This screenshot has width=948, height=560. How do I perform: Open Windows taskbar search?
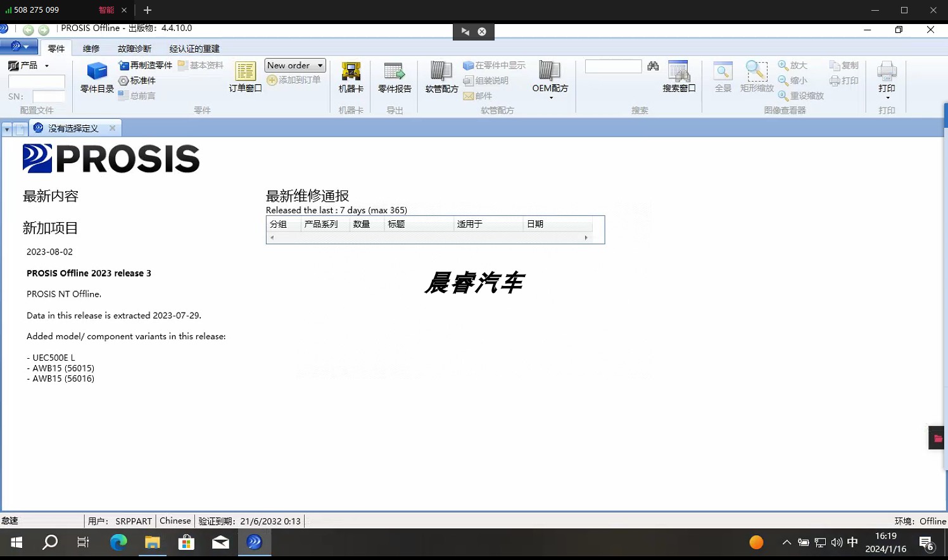click(x=50, y=542)
